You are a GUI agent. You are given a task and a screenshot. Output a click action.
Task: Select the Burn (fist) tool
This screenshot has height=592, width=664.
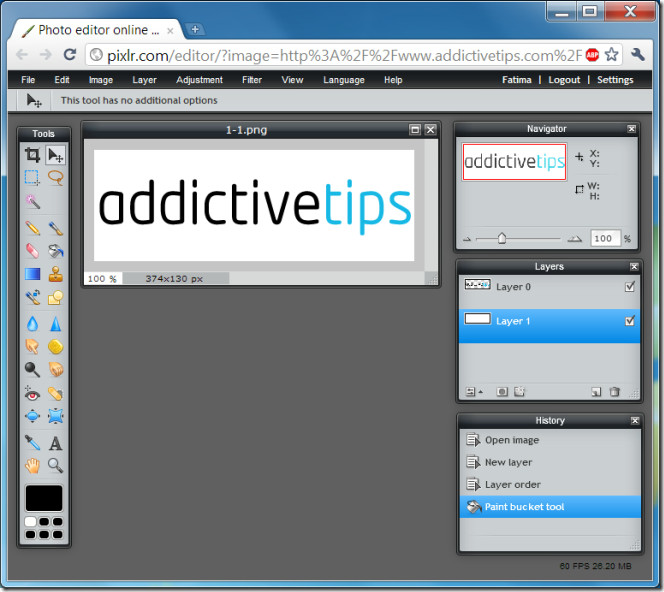click(x=55, y=370)
